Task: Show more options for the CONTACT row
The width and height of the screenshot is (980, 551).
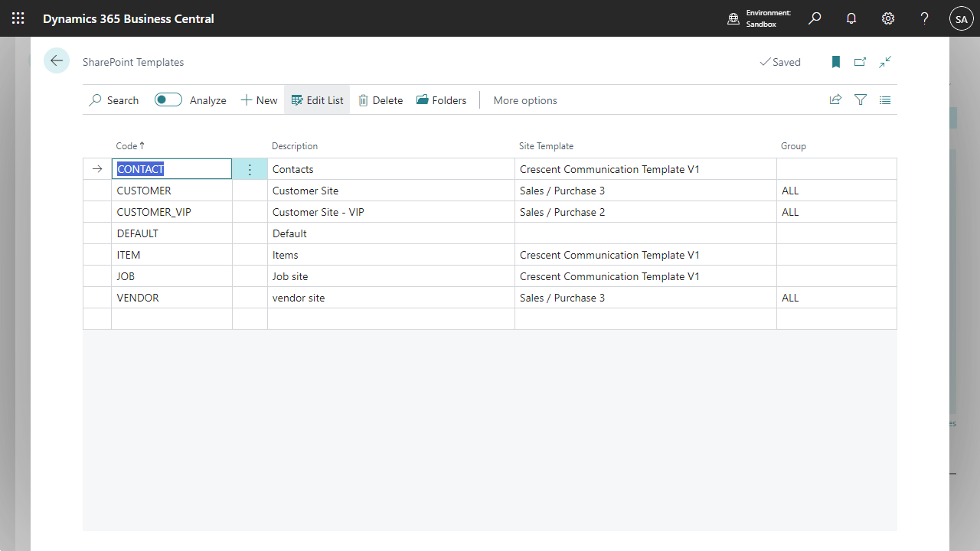Action: (x=250, y=169)
